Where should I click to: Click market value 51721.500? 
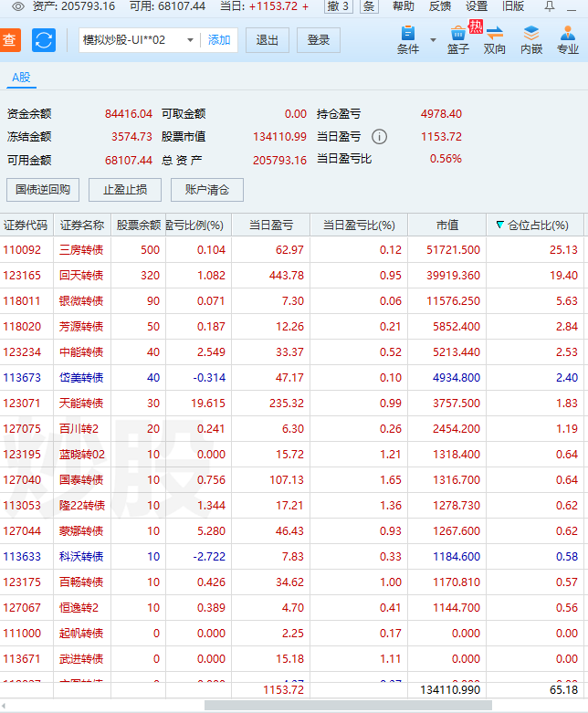coord(453,249)
